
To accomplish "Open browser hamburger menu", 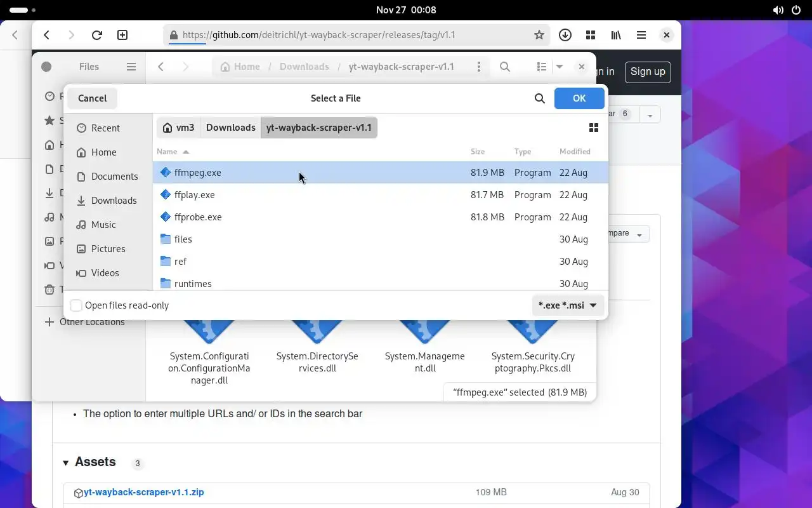I will (641, 35).
